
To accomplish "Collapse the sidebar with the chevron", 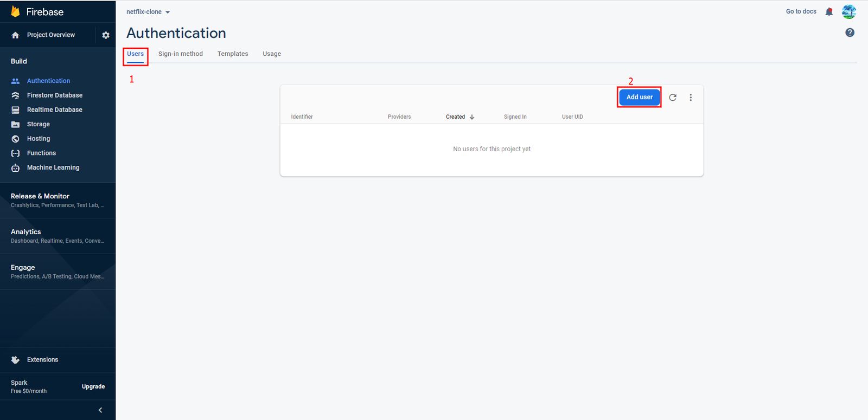I will 100,410.
